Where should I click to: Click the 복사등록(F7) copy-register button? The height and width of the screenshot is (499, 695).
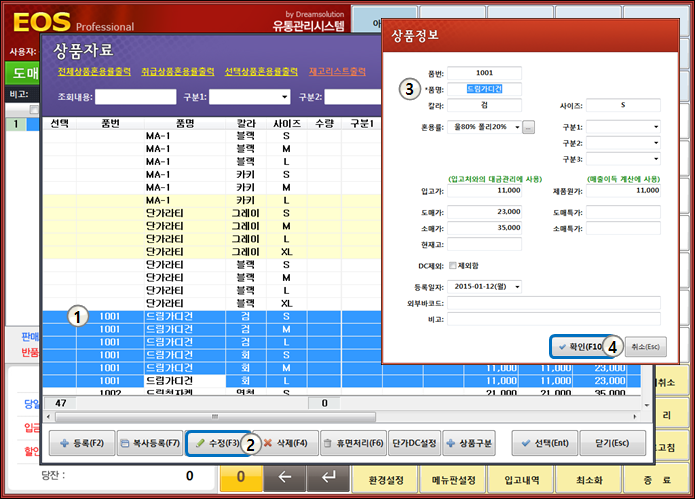point(150,443)
